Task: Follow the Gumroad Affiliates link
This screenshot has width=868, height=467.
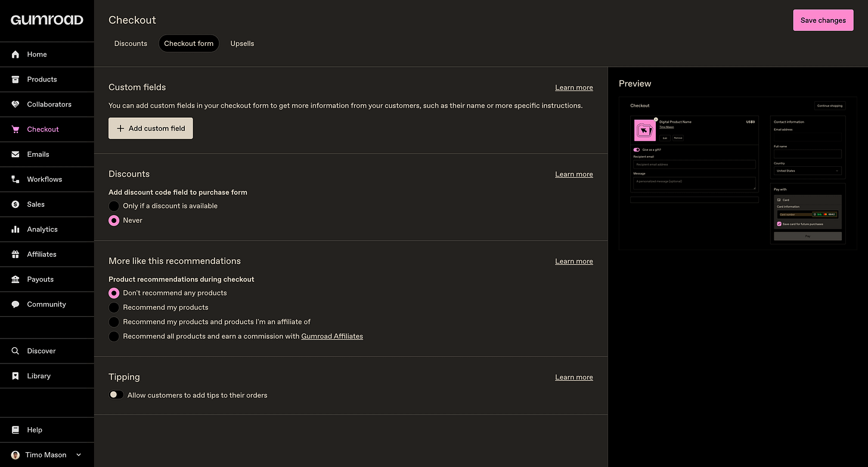Action: (332, 337)
